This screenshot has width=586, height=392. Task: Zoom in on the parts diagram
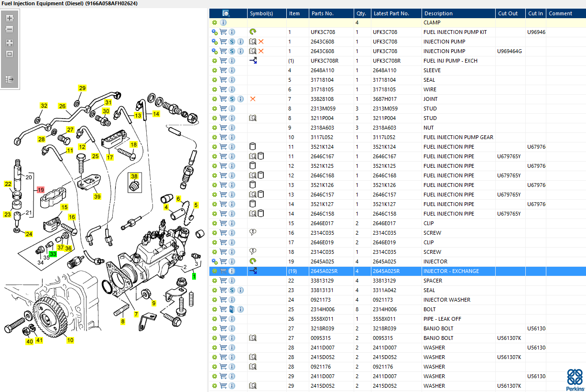coord(9,18)
